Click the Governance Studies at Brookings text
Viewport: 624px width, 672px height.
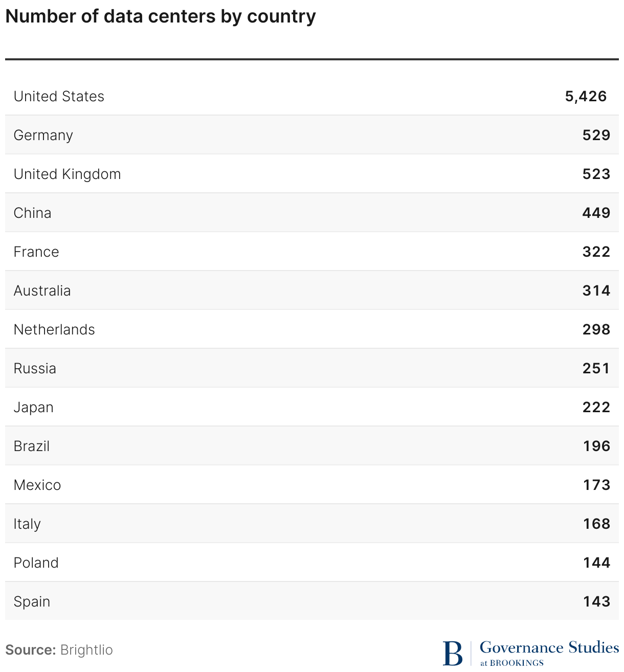coord(549,653)
